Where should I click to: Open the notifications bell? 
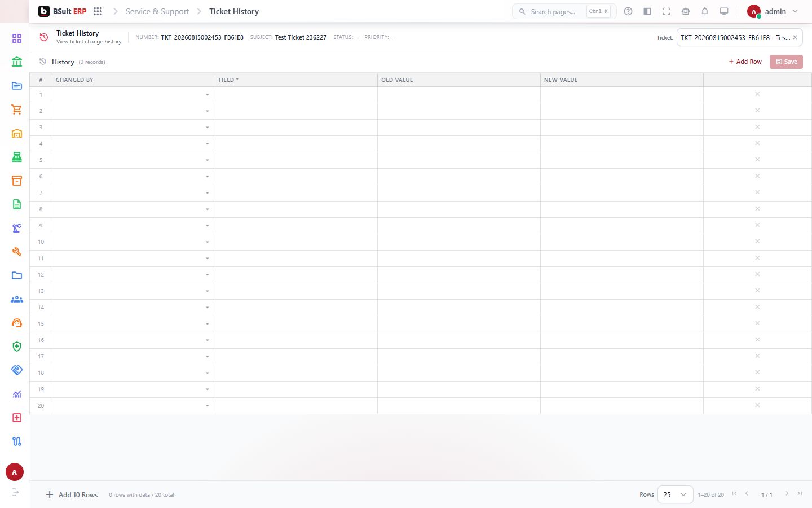(x=705, y=11)
